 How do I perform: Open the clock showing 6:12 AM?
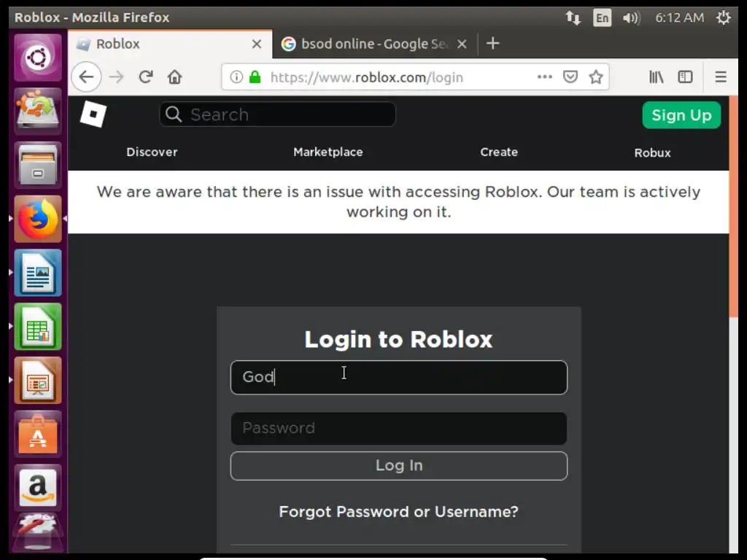coord(679,17)
